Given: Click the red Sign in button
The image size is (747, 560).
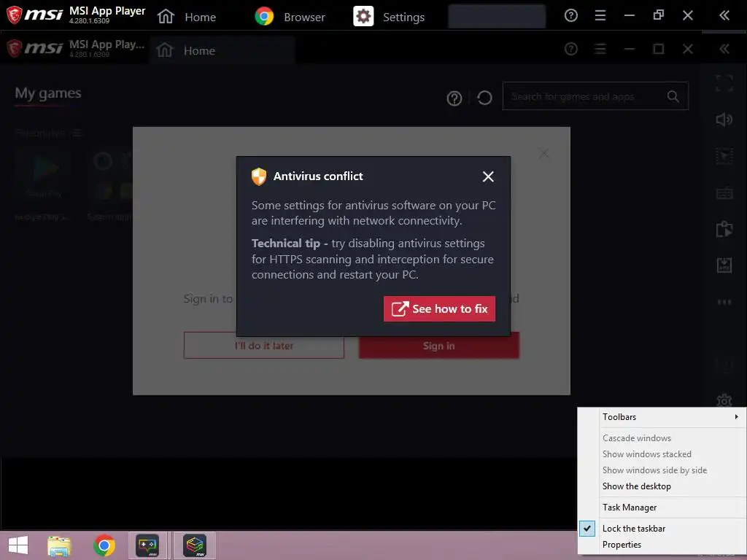Looking at the screenshot, I should (x=438, y=345).
